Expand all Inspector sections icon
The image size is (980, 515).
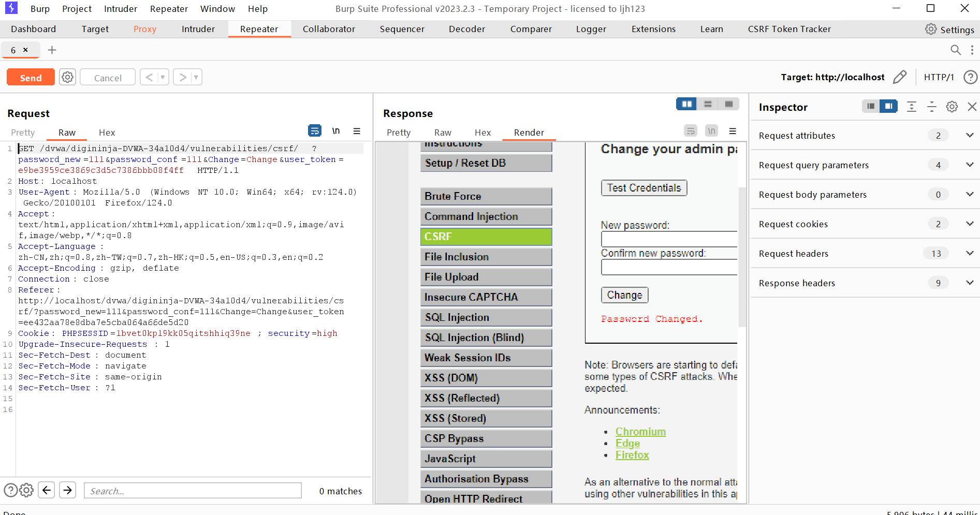pos(912,106)
